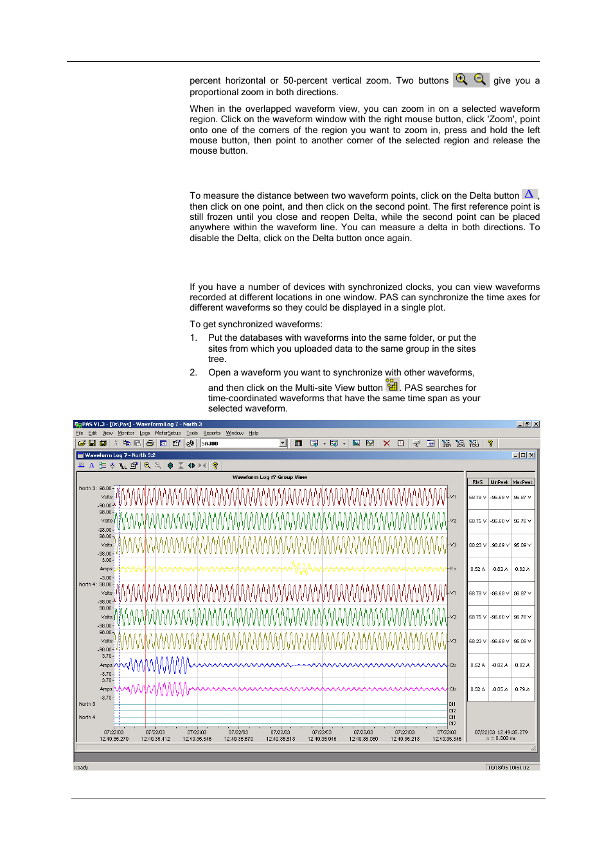Click the red X delete icon
The height and width of the screenshot is (868, 613).
click(x=387, y=443)
